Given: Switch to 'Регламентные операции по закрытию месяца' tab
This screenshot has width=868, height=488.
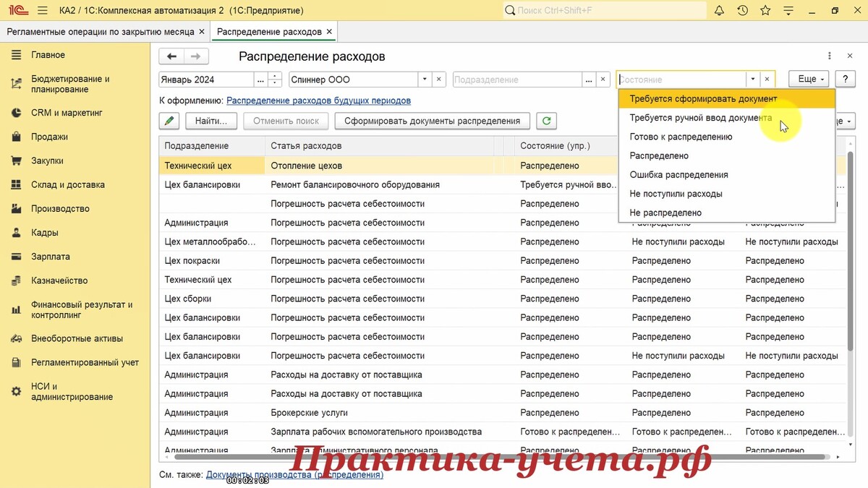Looking at the screenshot, I should (x=101, y=32).
